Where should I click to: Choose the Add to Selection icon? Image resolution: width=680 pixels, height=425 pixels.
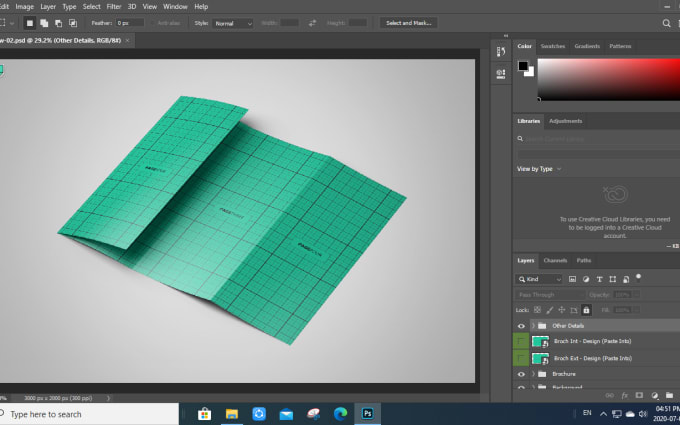44,23
